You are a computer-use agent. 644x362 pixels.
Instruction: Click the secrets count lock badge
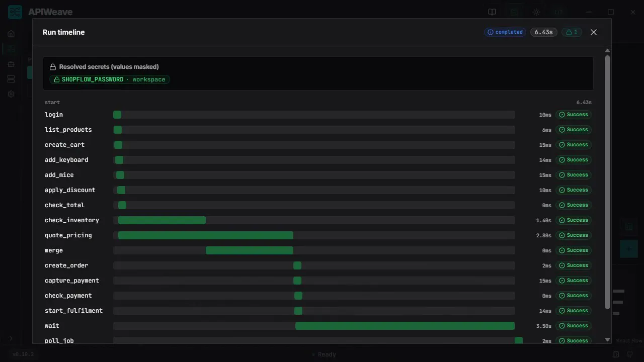pyautogui.click(x=572, y=32)
